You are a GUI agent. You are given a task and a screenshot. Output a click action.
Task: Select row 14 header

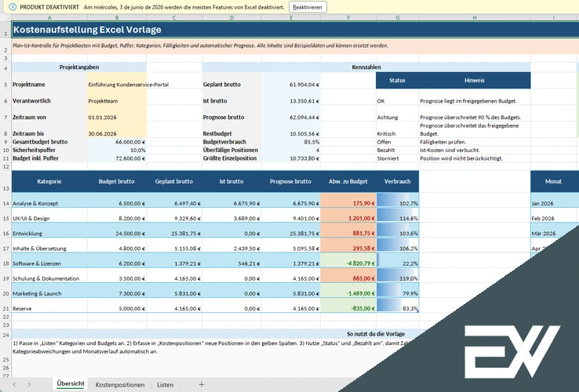[x=5, y=203]
